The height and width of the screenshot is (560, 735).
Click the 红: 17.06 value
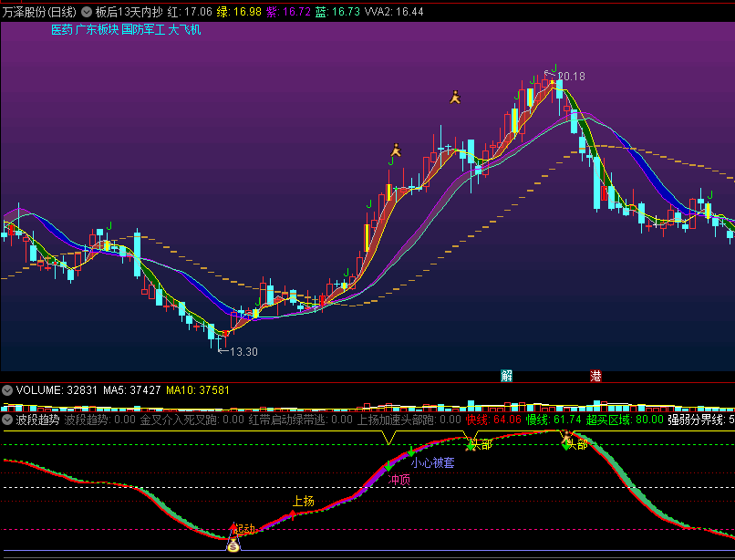tap(190, 12)
